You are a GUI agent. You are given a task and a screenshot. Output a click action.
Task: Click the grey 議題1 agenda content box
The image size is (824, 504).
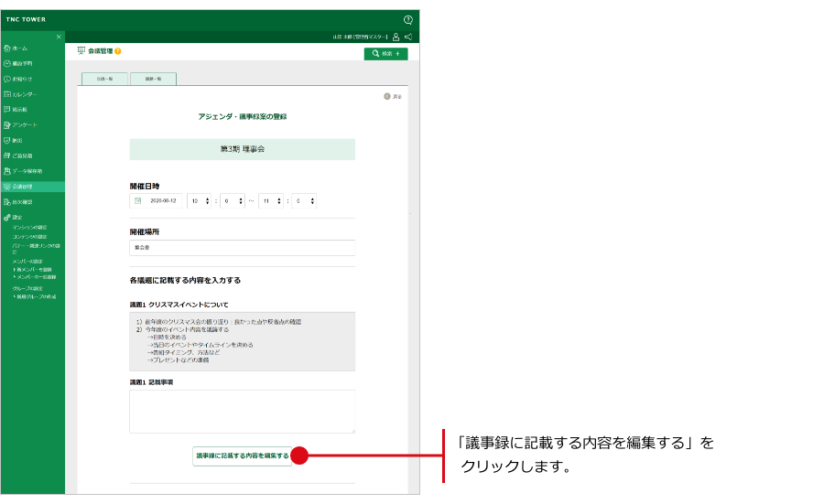click(x=243, y=342)
